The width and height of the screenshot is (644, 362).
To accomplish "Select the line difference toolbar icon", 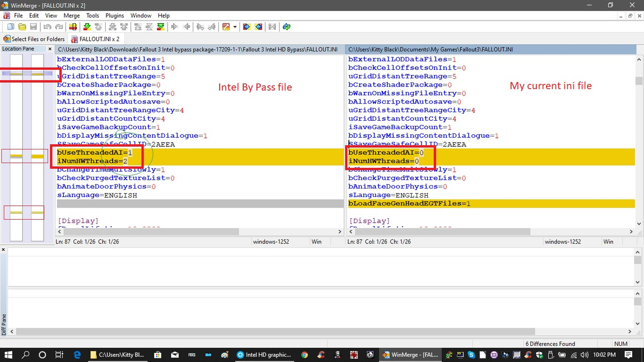I will pos(73,27).
